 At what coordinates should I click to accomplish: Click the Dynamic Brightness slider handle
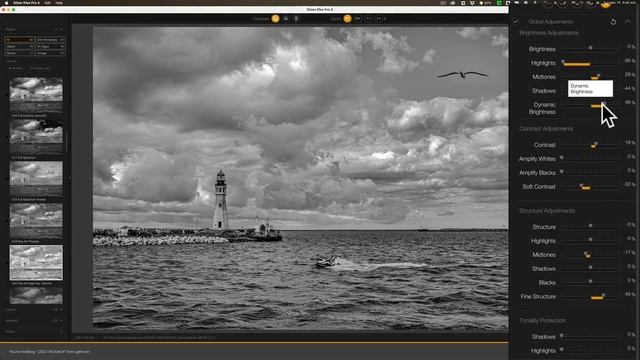point(603,104)
